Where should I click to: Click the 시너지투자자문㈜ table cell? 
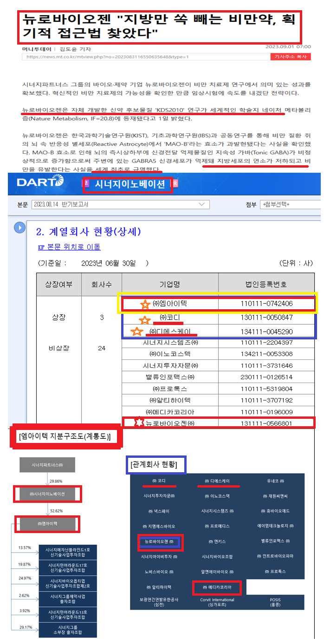coord(170,366)
